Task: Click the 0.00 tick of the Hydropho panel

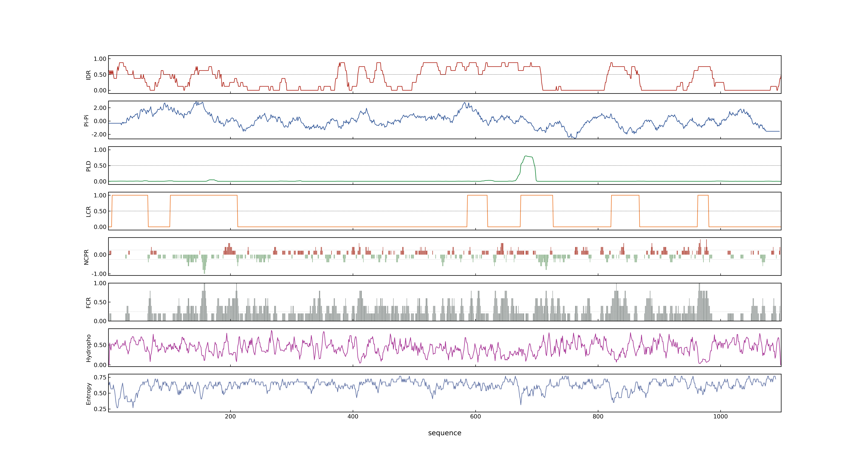Action: point(100,365)
